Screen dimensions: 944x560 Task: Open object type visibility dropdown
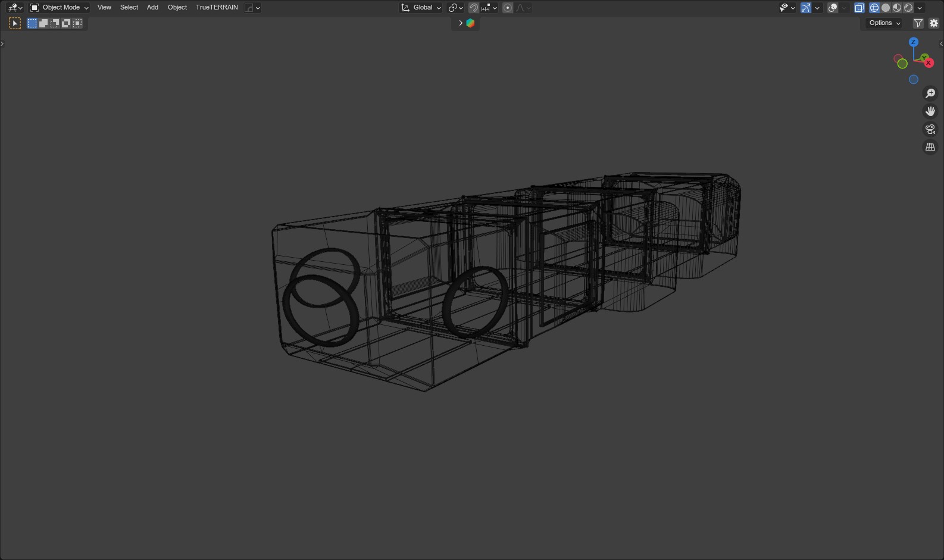787,8
